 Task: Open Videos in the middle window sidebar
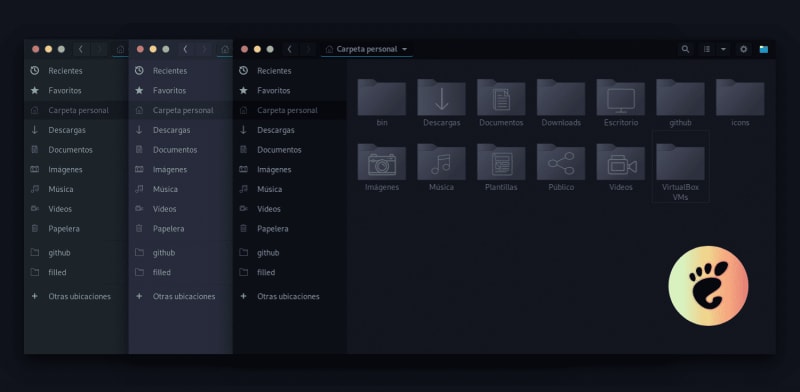181,209
